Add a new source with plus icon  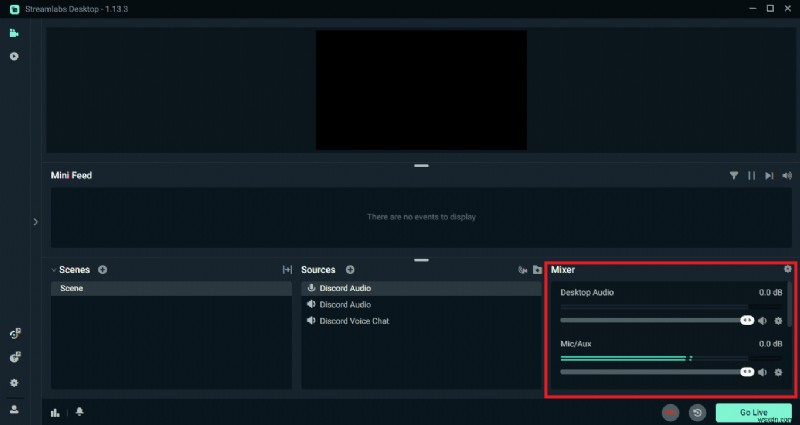coord(350,269)
